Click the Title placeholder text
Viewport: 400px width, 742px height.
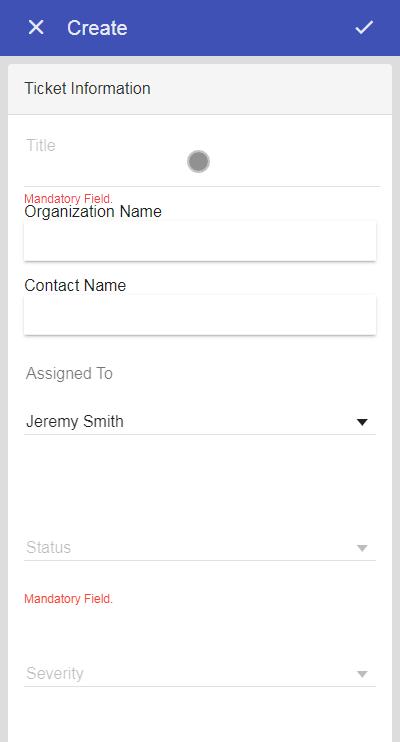41,145
